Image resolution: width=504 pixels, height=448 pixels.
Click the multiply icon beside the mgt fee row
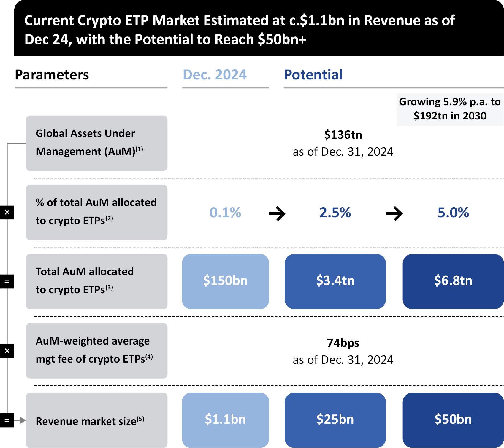coord(7,351)
